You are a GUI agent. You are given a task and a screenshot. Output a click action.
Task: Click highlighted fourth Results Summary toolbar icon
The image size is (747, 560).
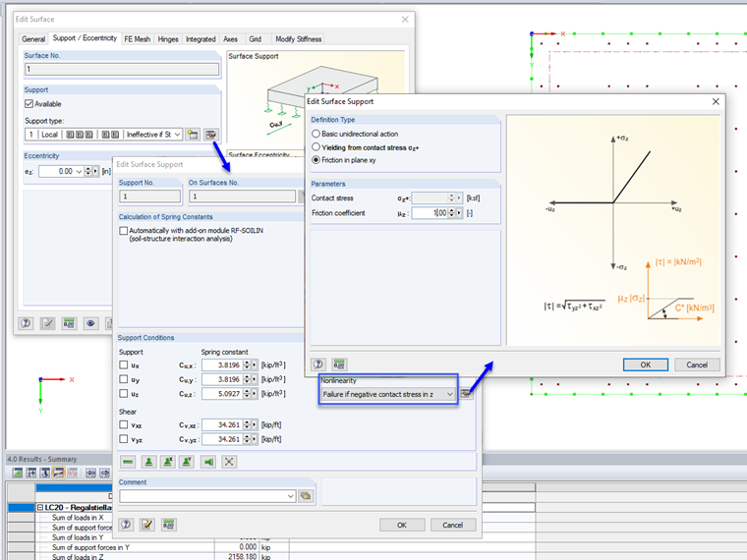(x=59, y=473)
